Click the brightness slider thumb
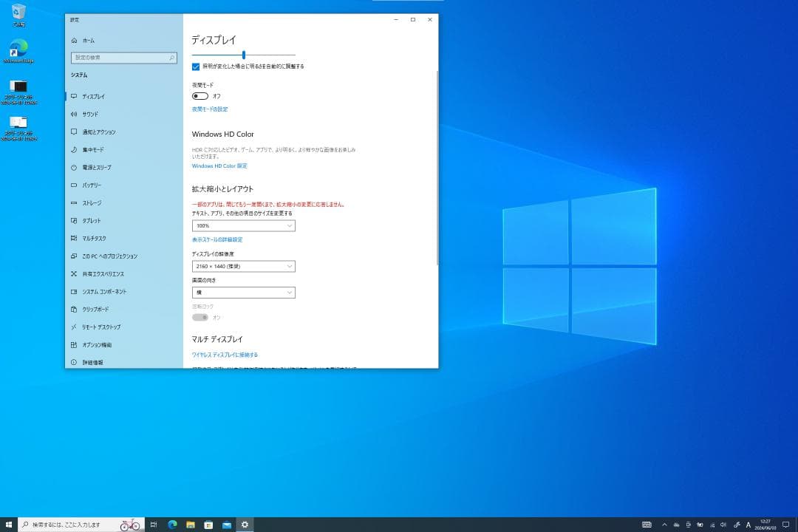Viewport: 798px width, 532px height. (x=244, y=55)
